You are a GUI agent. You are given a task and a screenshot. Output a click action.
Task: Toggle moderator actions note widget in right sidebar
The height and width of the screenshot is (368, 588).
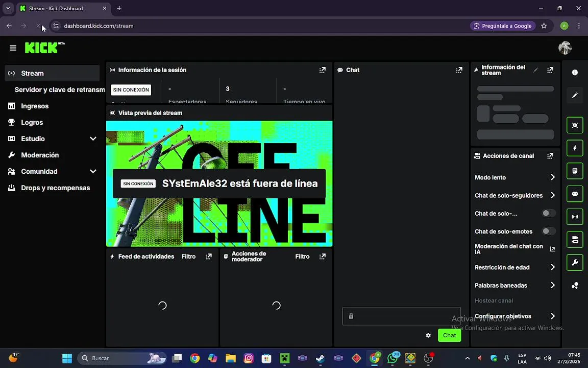(575, 171)
